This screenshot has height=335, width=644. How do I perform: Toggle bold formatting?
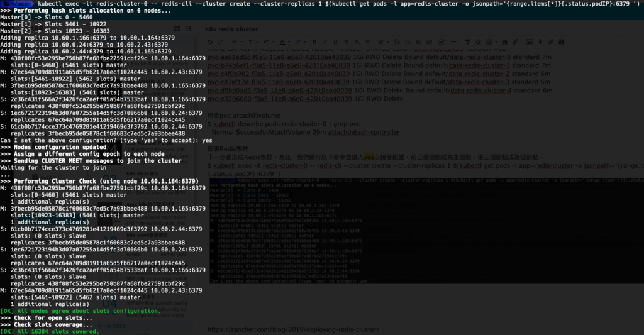(x=314, y=41)
